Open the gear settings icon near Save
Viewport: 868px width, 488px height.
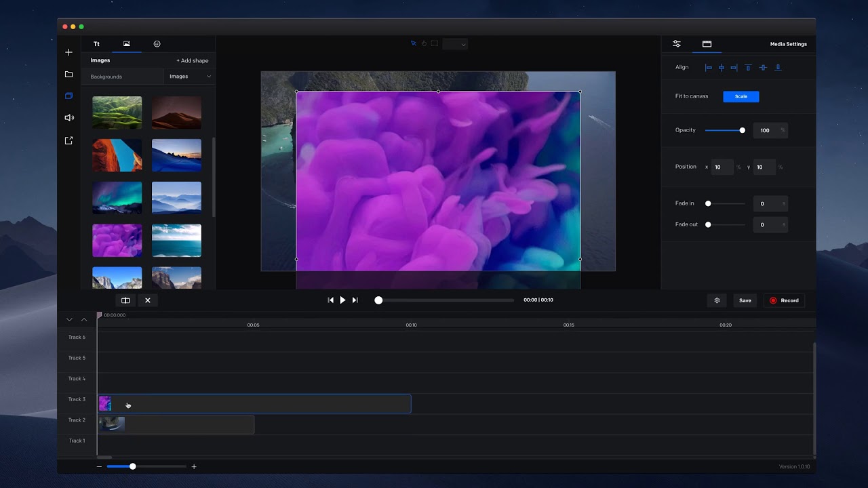pos(717,300)
